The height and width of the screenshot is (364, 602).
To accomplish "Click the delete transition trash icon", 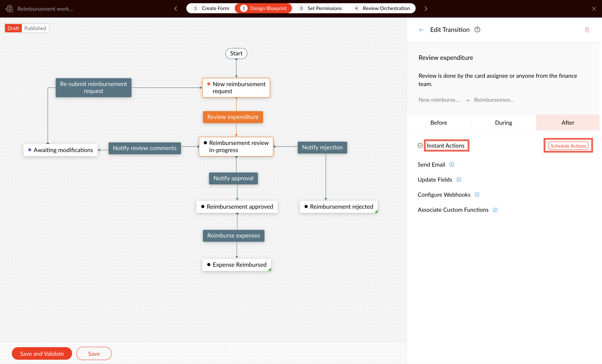I will click(x=587, y=30).
